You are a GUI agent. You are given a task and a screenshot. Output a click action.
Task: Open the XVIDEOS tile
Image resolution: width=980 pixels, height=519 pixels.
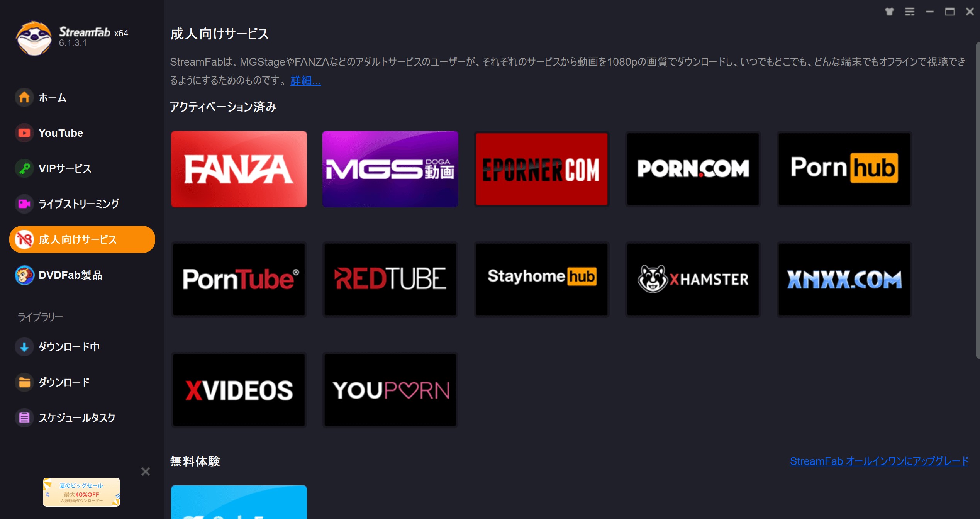(x=239, y=390)
